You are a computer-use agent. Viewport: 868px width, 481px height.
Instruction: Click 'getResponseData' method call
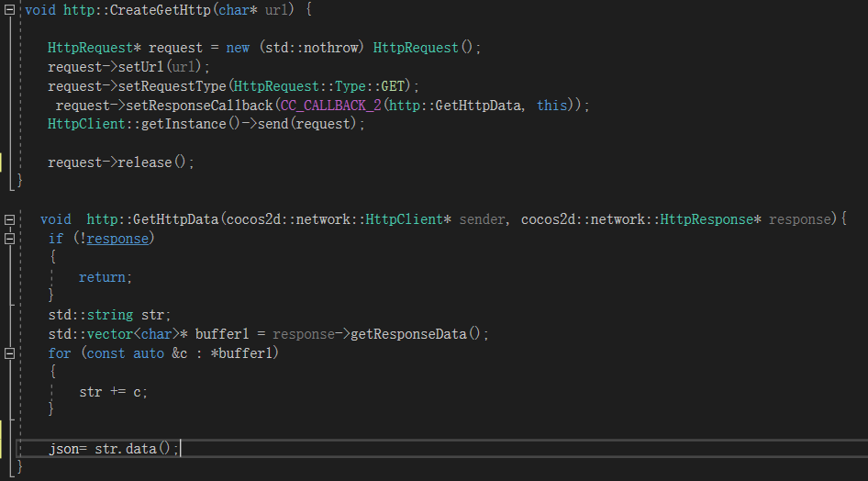point(408,334)
